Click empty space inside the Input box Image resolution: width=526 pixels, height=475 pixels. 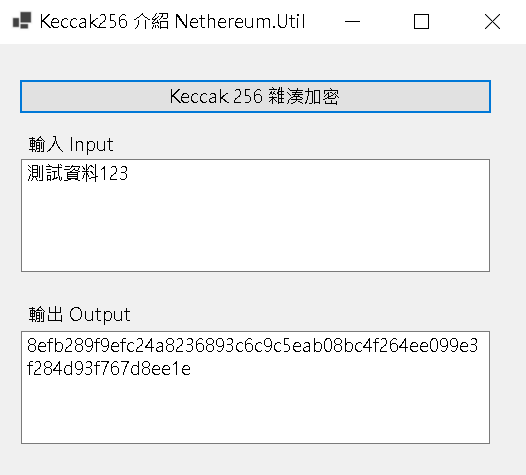pos(255,231)
